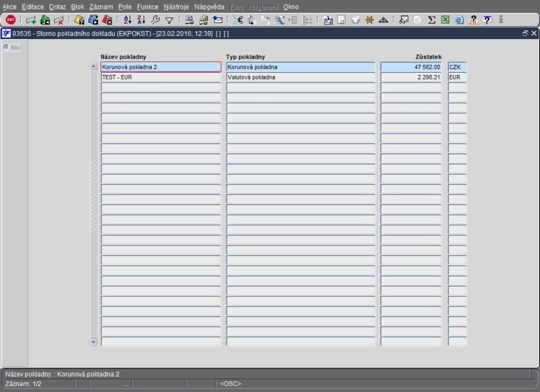The image size is (540, 392).
Task: Click the copy icon after the scissors
Action: pyautogui.click(x=251, y=20)
